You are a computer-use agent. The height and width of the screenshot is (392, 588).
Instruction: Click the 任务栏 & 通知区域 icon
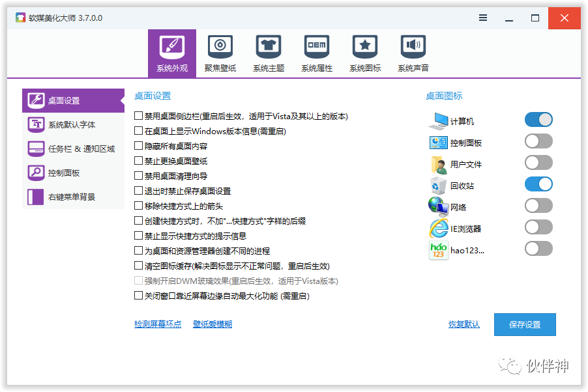pyautogui.click(x=36, y=148)
